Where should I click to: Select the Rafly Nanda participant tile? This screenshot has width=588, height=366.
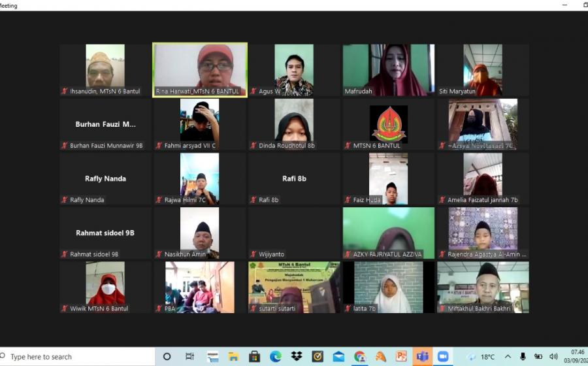(105, 178)
